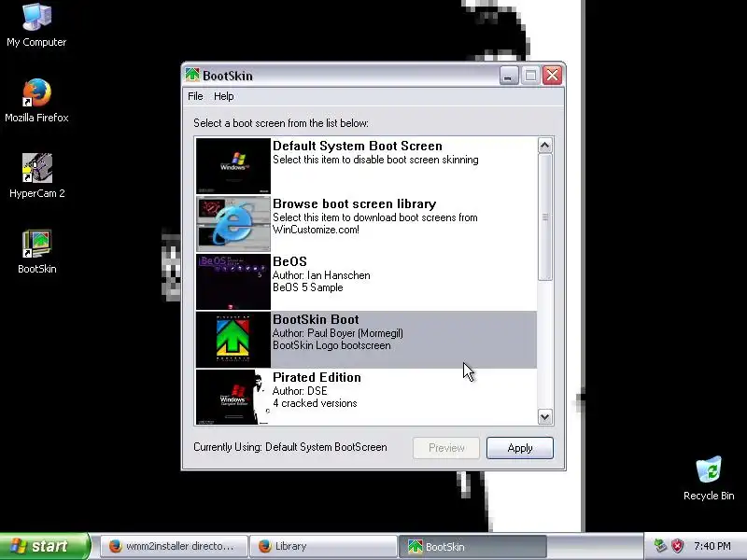Click 'Author: Paul Boyer (Mormegil)' text

338,333
